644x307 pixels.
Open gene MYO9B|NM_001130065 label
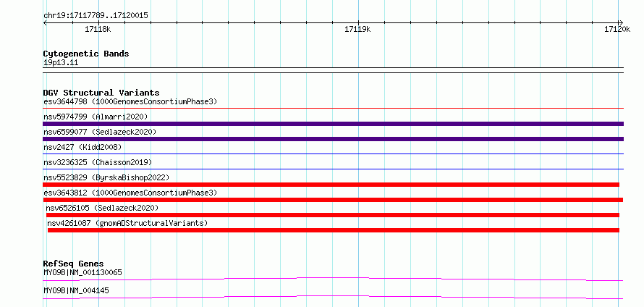click(x=82, y=272)
